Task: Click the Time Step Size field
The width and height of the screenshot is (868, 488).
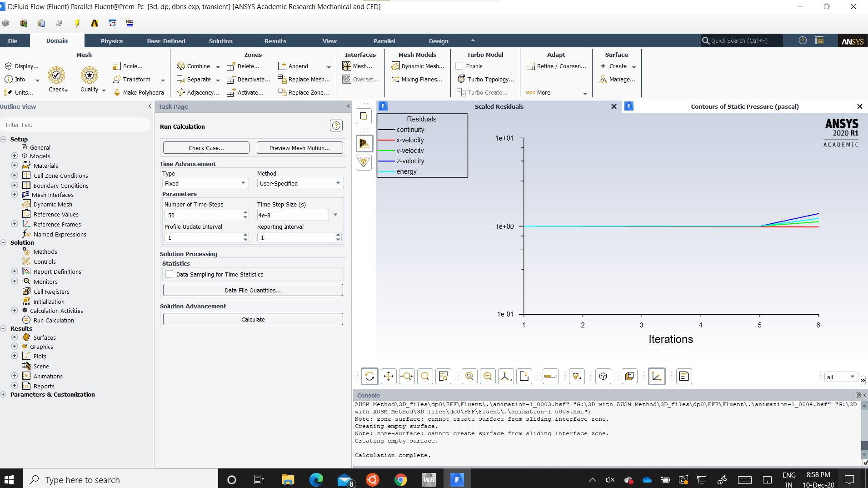Action: 293,215
